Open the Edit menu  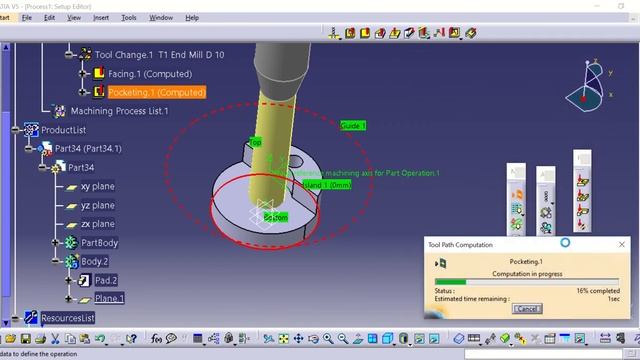(x=49, y=18)
